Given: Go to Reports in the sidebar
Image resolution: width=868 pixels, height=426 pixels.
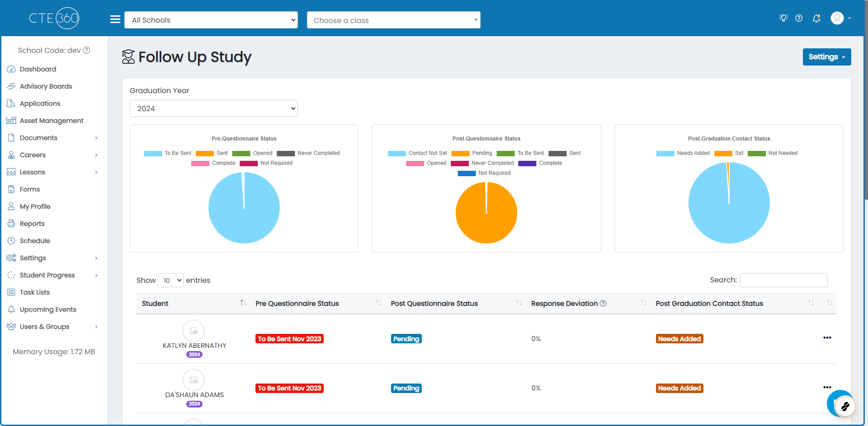Looking at the screenshot, I should point(32,224).
